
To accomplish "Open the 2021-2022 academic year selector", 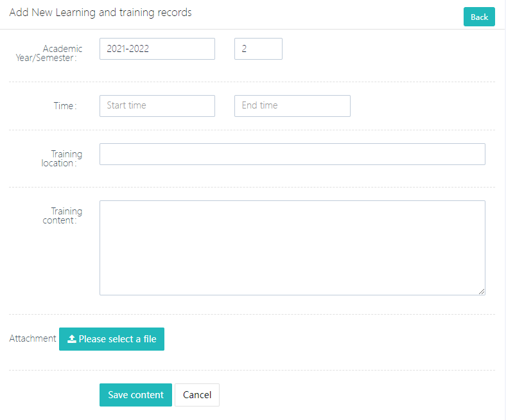I will (157, 49).
